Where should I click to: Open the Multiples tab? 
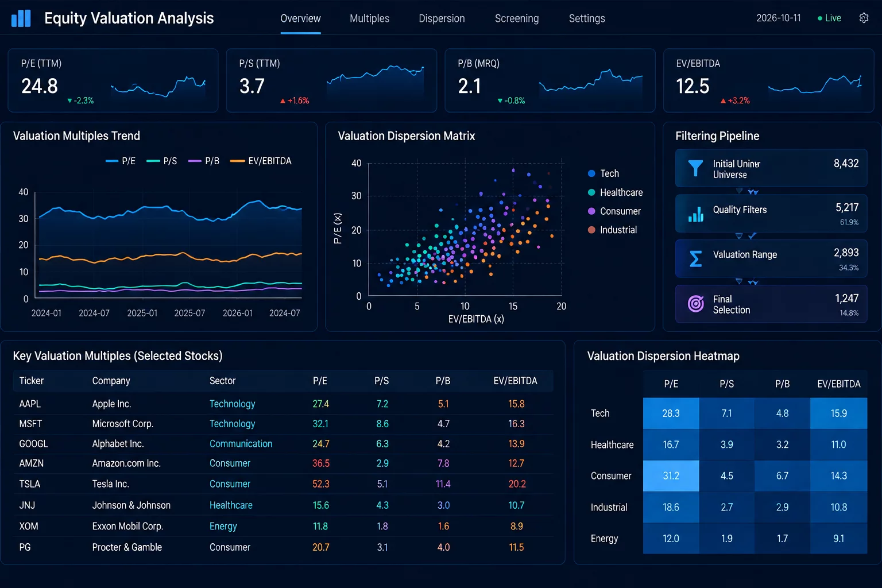[369, 18]
